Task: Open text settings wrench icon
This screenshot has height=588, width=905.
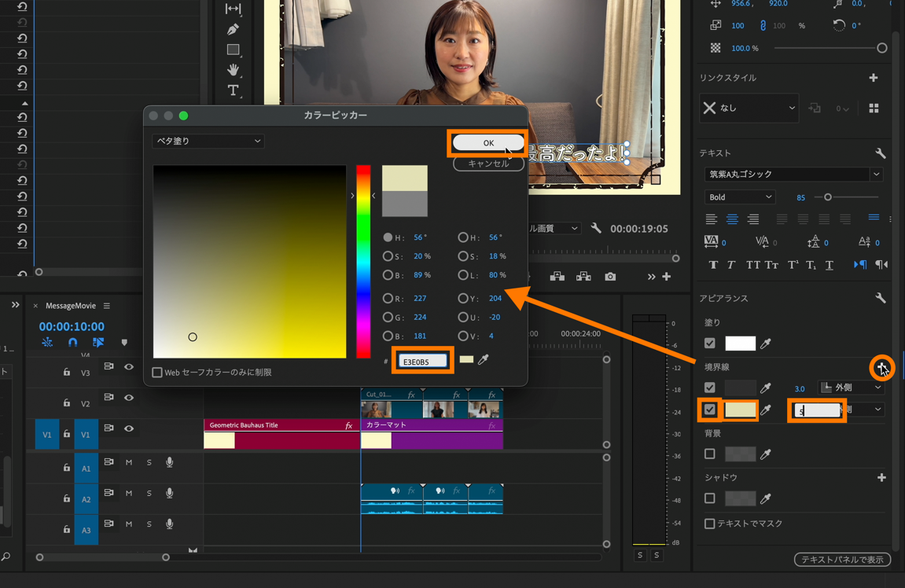Action: click(880, 153)
